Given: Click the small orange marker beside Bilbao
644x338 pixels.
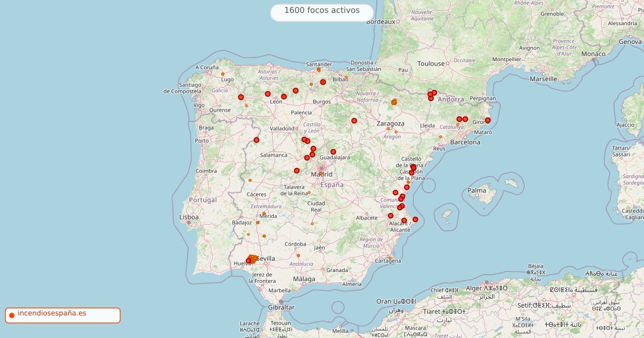Looking at the screenshot, I should tap(346, 78).
